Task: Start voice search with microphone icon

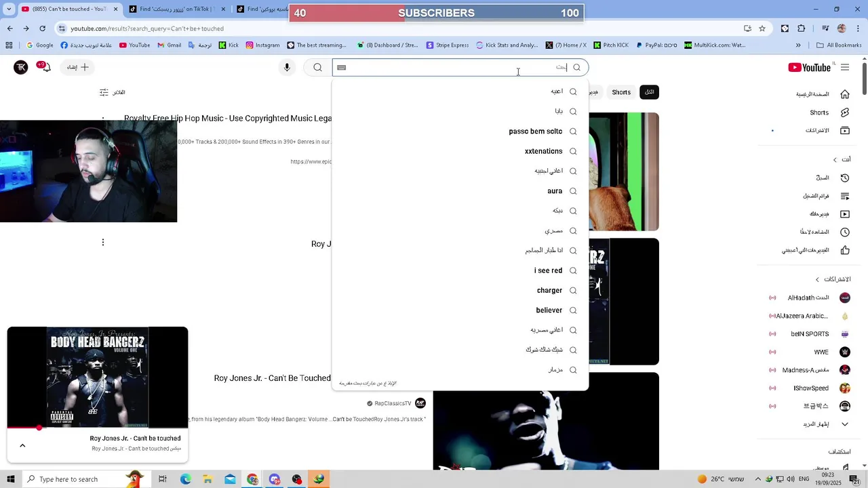Action: click(x=287, y=67)
